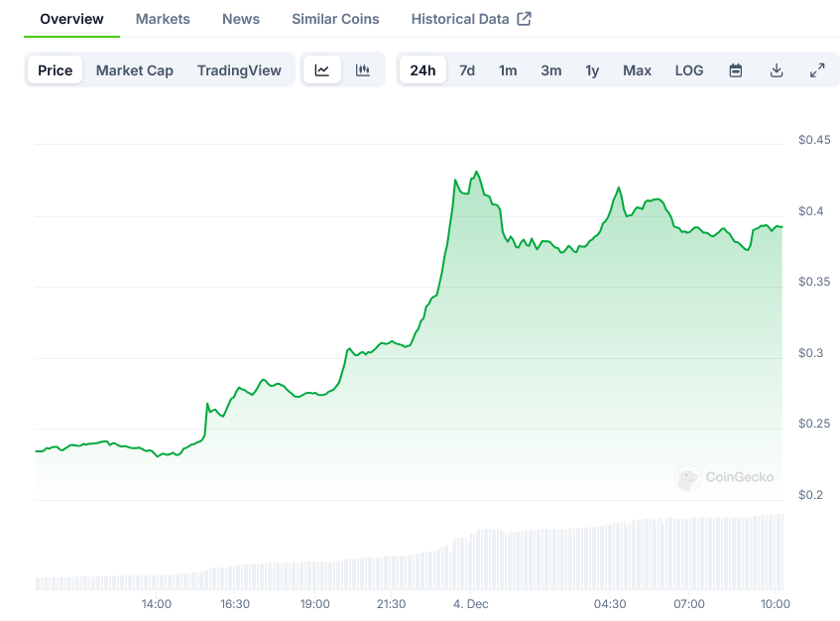Open Historical Data external link
The image size is (840, 621).
(471, 19)
